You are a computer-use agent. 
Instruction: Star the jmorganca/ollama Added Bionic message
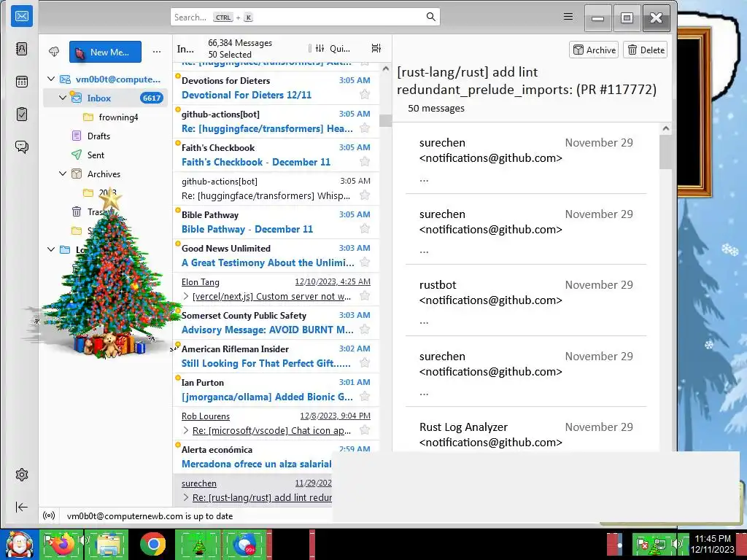pos(365,396)
